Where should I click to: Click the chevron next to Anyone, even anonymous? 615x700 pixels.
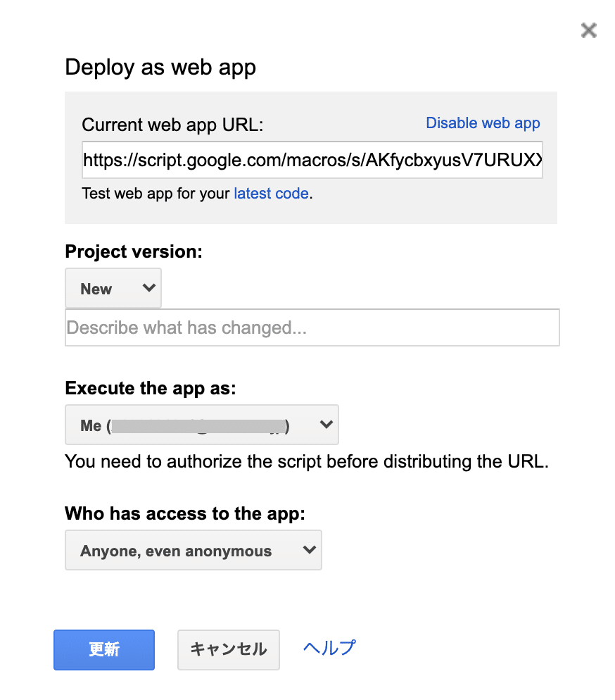[309, 550]
